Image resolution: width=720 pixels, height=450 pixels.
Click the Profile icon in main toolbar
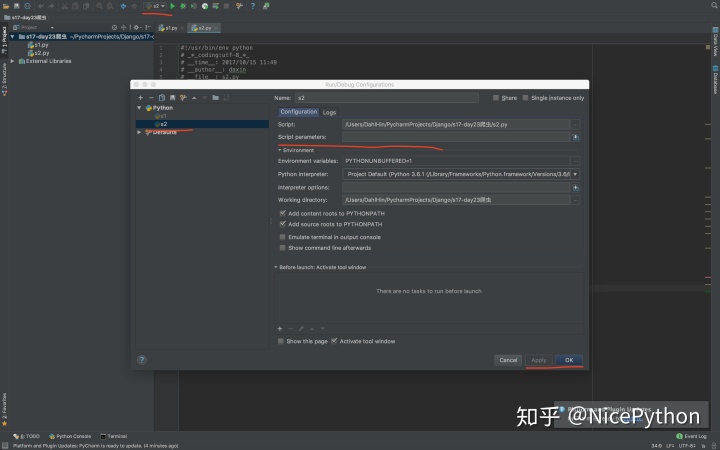coord(205,6)
